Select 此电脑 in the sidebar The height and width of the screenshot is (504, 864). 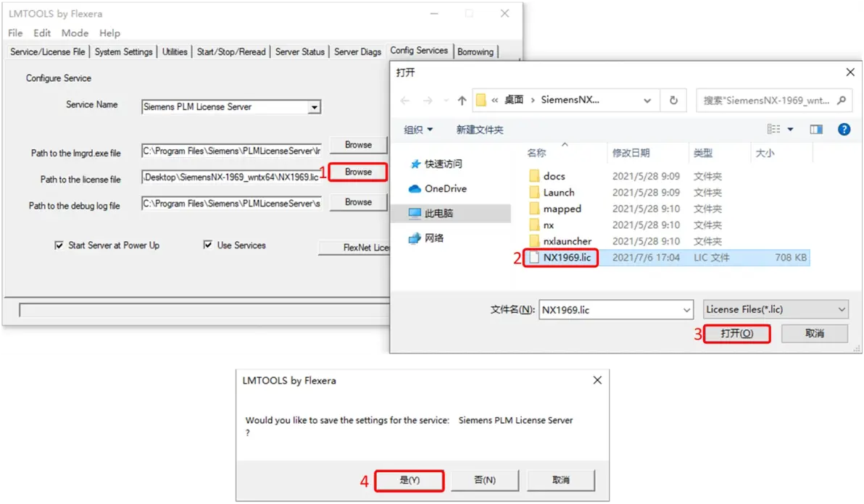pyautogui.click(x=451, y=213)
